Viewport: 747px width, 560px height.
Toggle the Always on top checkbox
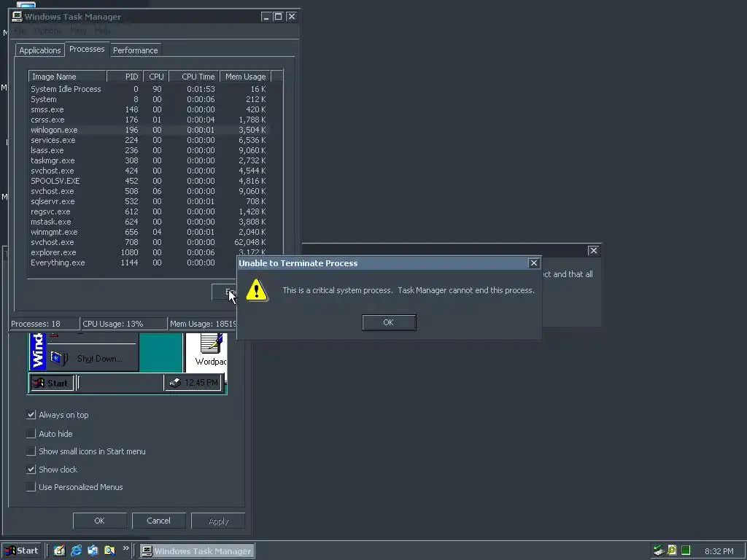(x=31, y=415)
